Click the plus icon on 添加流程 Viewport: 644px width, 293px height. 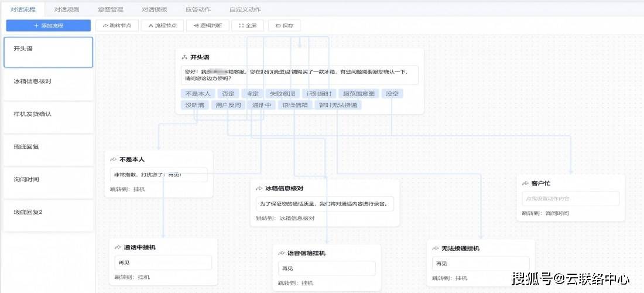pos(36,26)
